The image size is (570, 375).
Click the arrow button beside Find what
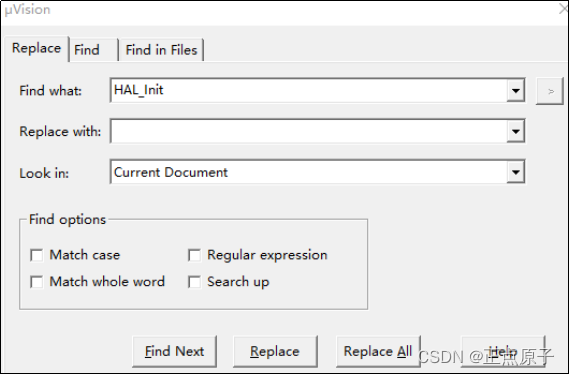click(x=550, y=91)
